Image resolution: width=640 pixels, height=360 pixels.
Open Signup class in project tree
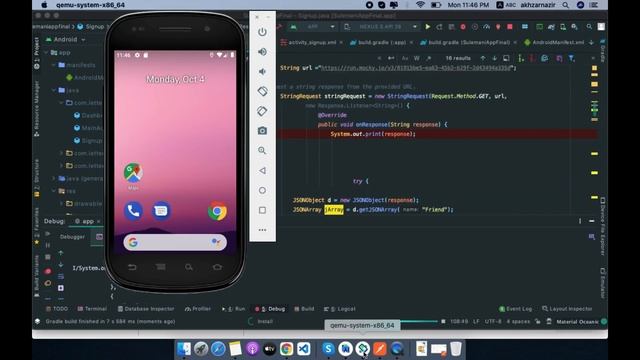(88, 140)
